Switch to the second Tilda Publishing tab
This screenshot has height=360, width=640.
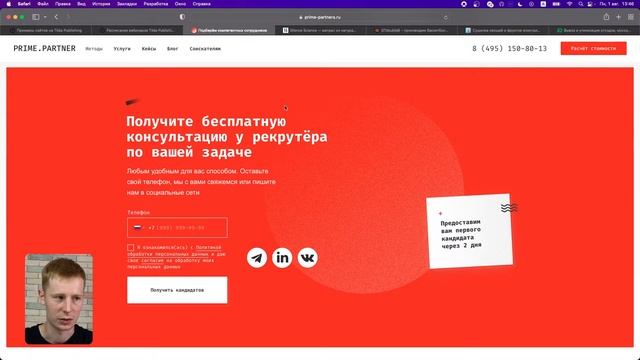point(138,30)
